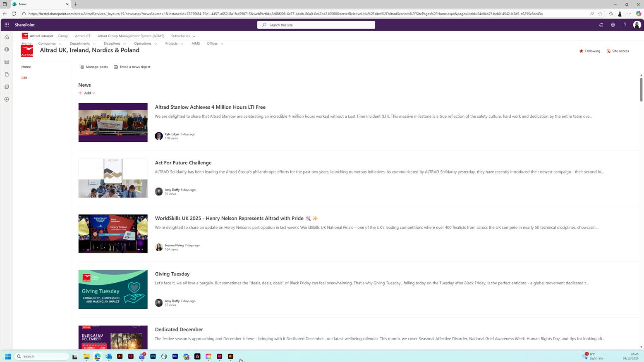This screenshot has height=362, width=644.
Task: Open the megaphone feedback icon in the SharePoint header
Action: (601, 25)
